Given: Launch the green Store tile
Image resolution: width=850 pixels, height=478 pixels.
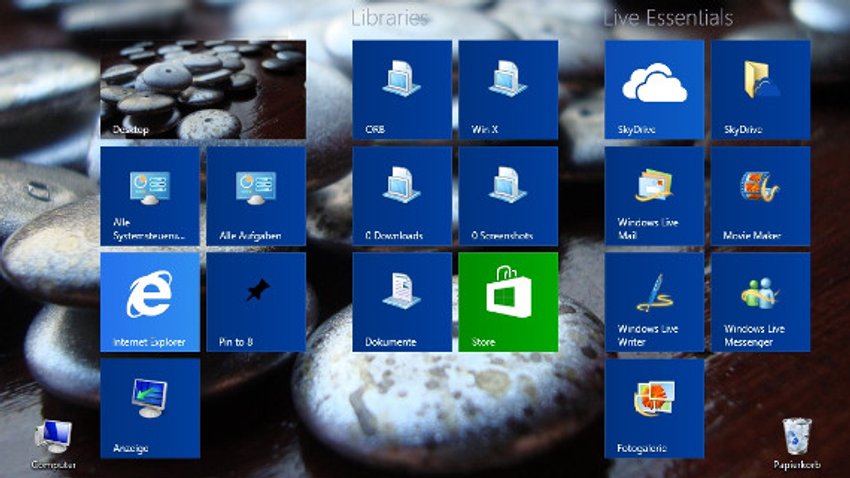Looking at the screenshot, I should click(508, 302).
